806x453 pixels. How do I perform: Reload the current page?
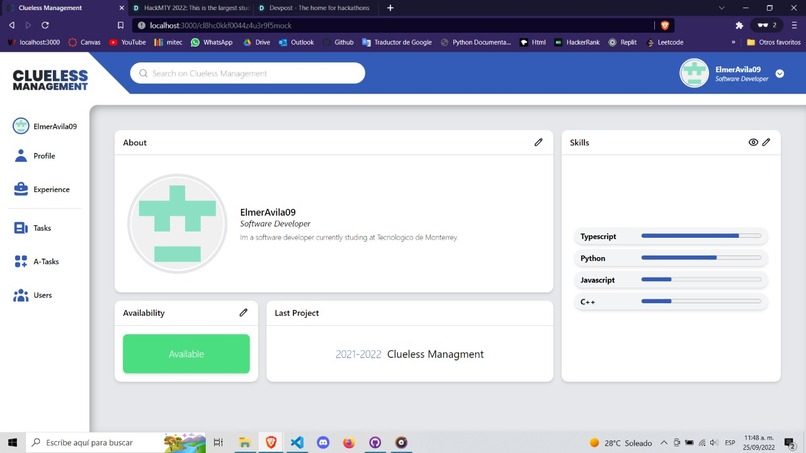click(x=45, y=25)
